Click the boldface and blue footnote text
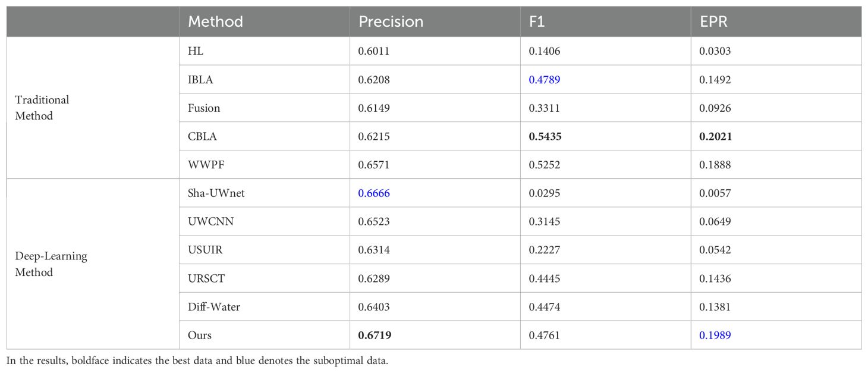Screen dimensions: 868x373 point(197,361)
